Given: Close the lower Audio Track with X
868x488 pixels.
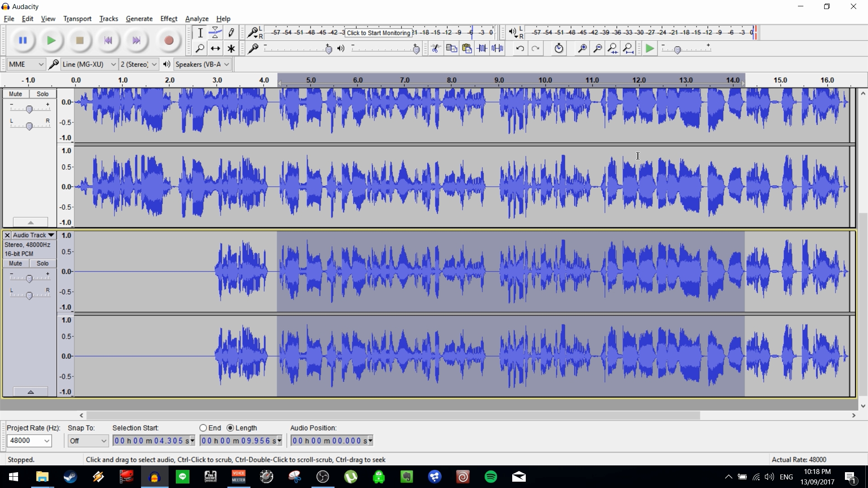Looking at the screenshot, I should tap(7, 235).
